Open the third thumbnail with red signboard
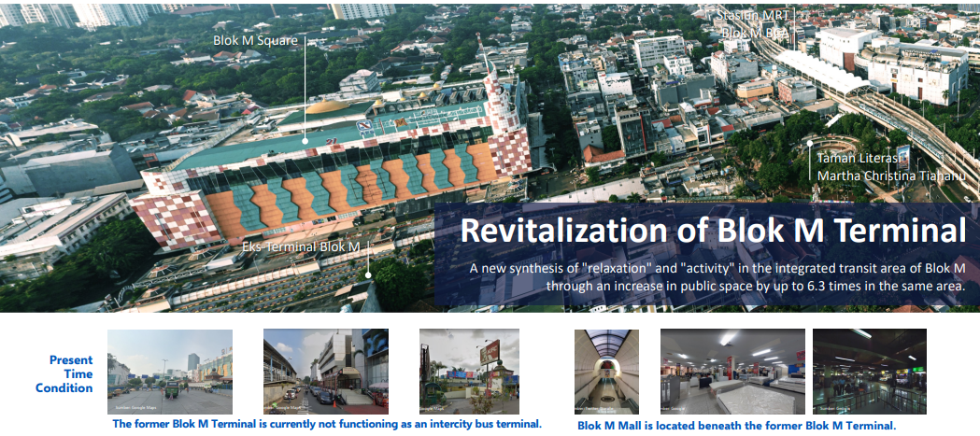 (x=468, y=371)
